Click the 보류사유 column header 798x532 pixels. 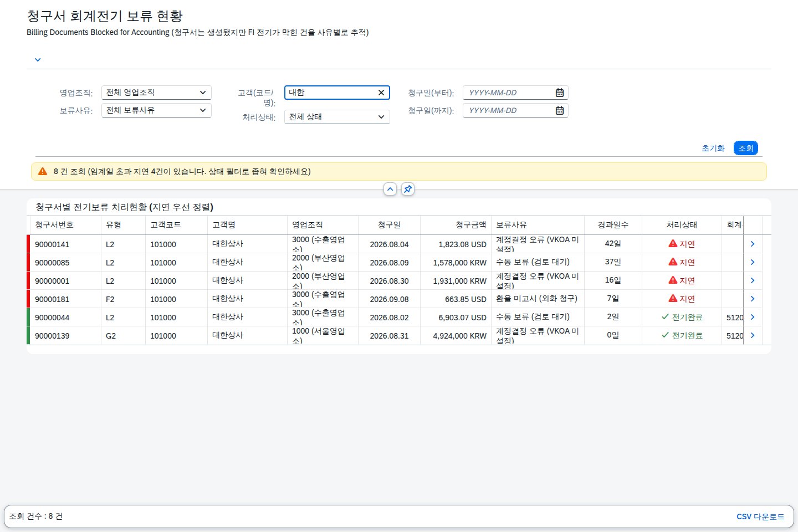click(x=538, y=225)
